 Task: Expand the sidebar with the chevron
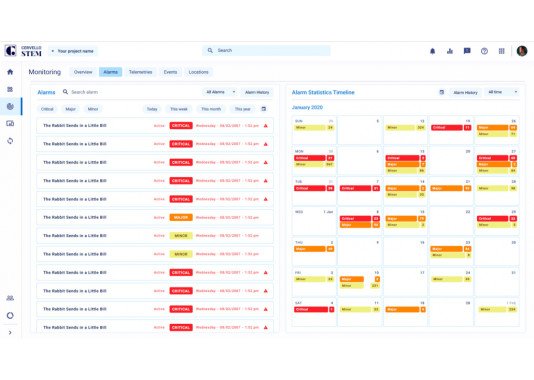(10, 333)
